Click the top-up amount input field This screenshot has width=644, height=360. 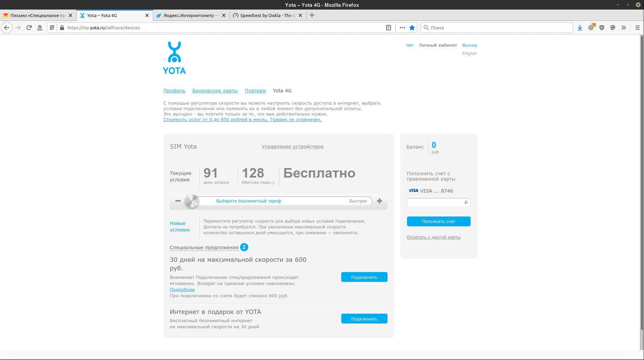point(439,202)
